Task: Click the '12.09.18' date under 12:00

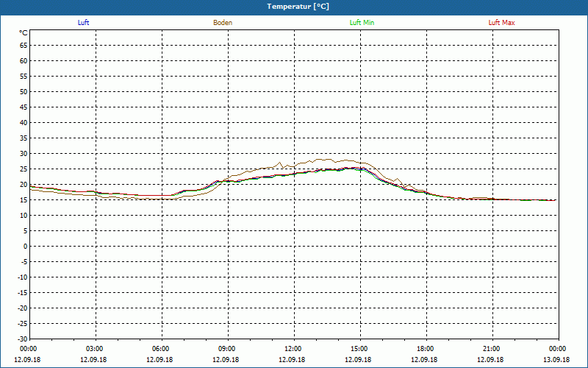Action: tap(292, 360)
